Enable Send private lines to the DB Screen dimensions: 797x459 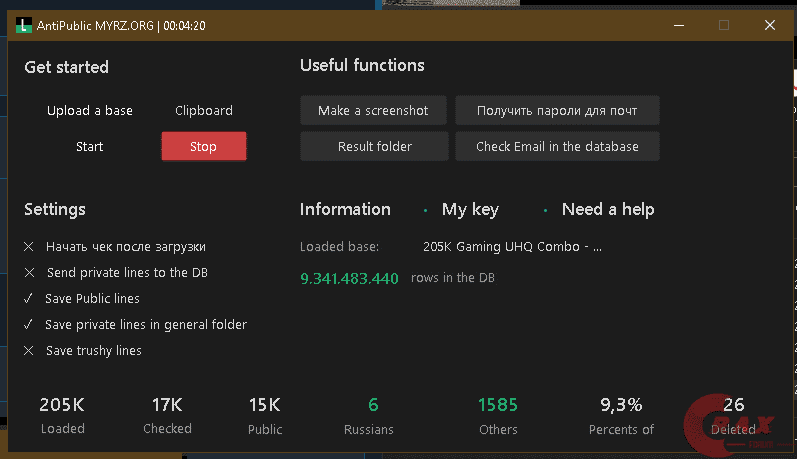116,273
